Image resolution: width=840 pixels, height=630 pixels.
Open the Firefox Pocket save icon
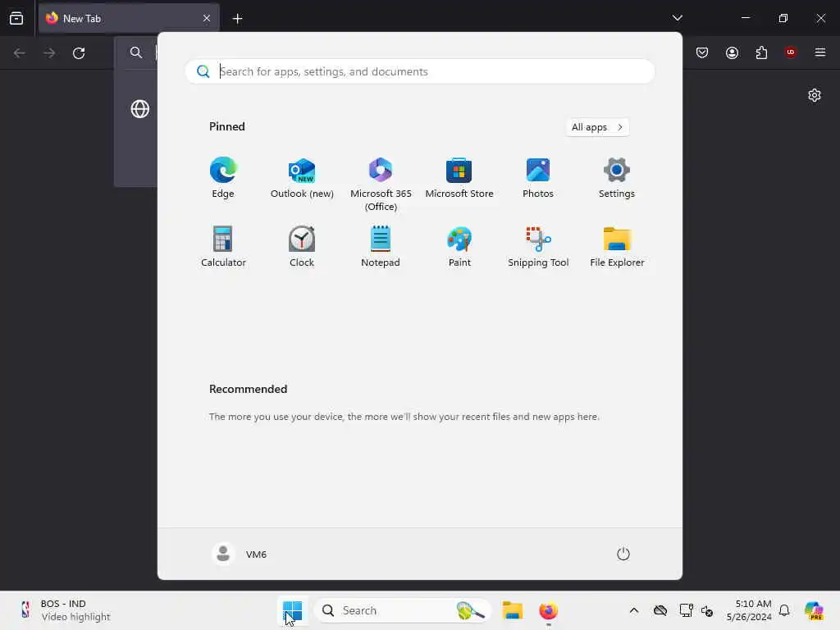[702, 52]
